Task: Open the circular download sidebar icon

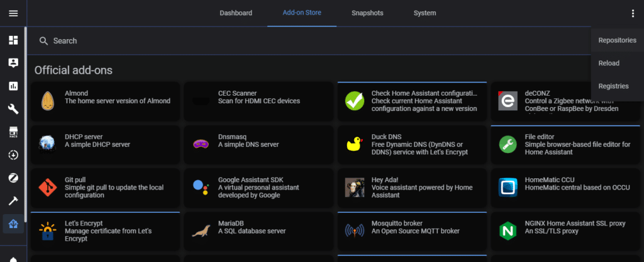Action: [13, 155]
